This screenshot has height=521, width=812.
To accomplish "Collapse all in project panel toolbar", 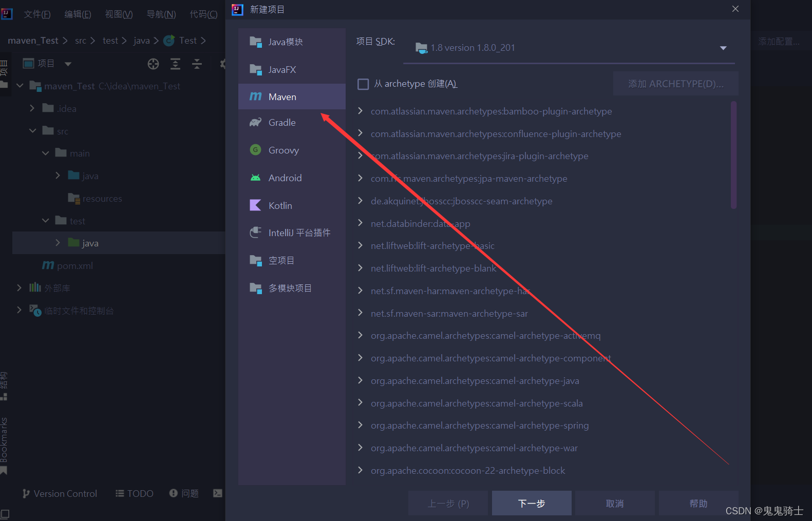I will pos(197,64).
